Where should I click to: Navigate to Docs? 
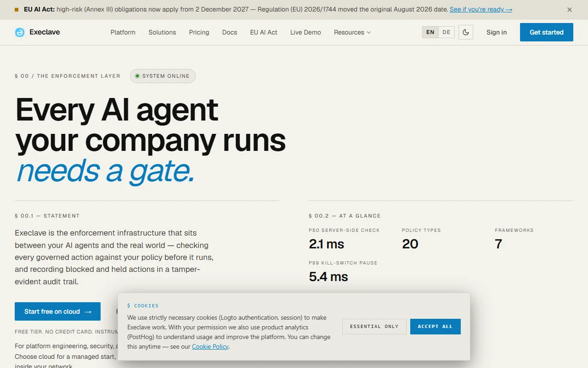tap(230, 32)
